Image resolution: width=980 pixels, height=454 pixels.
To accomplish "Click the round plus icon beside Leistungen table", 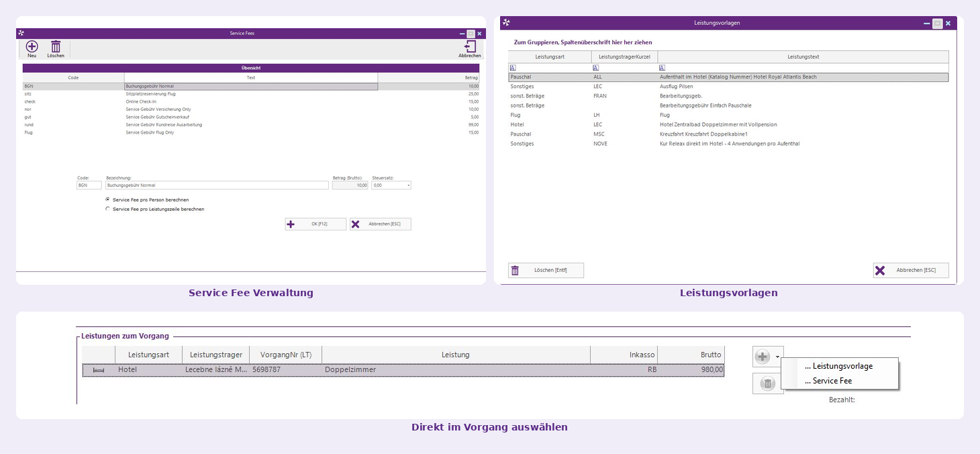I will click(762, 357).
